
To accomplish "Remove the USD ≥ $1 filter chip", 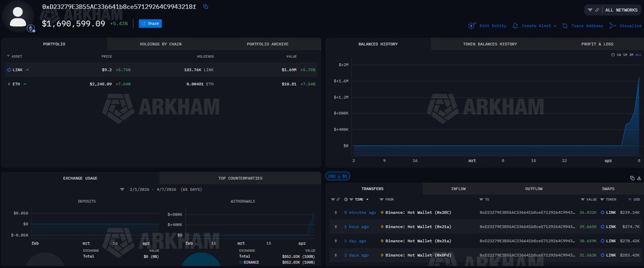I will tap(338, 176).
